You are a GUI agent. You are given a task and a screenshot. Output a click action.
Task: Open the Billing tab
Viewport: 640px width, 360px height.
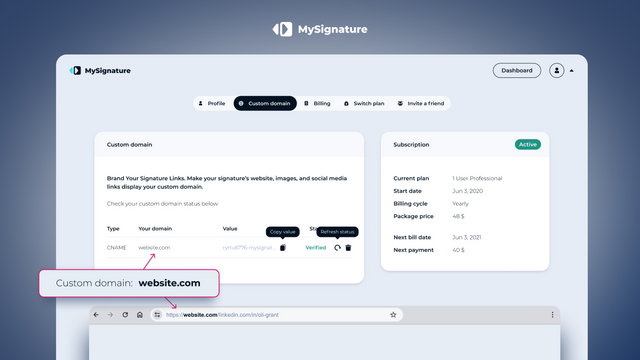pos(317,103)
